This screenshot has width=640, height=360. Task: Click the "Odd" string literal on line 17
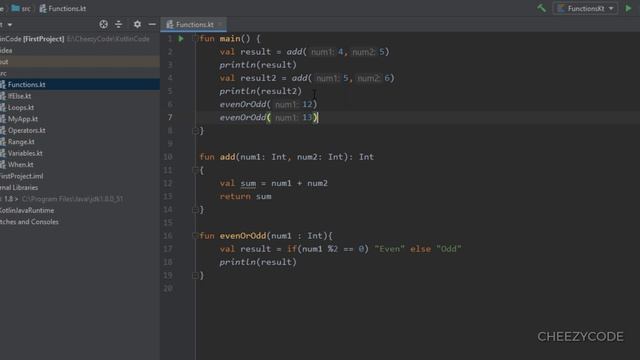pos(449,249)
